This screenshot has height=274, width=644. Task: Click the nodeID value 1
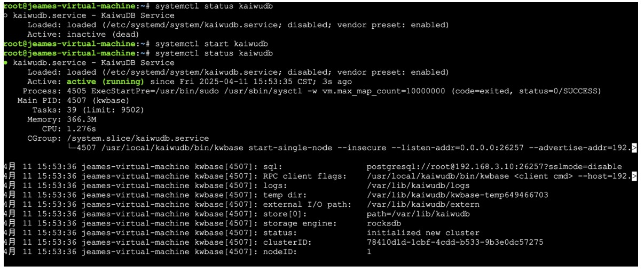(369, 252)
